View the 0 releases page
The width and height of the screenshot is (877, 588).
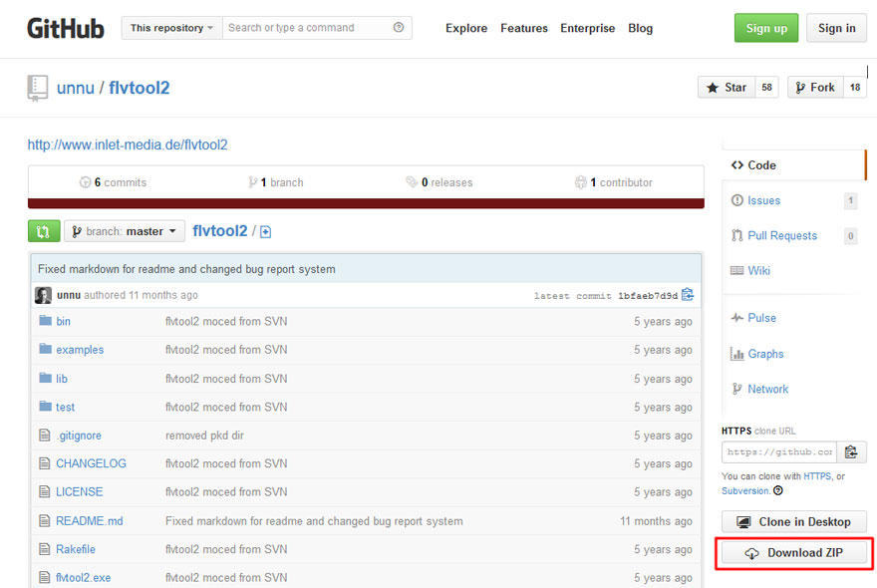click(439, 182)
